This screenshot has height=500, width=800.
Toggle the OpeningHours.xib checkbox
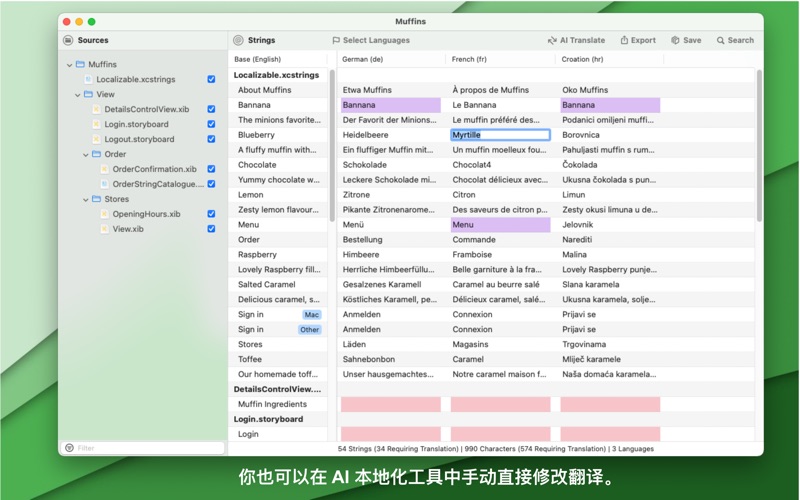(x=211, y=214)
